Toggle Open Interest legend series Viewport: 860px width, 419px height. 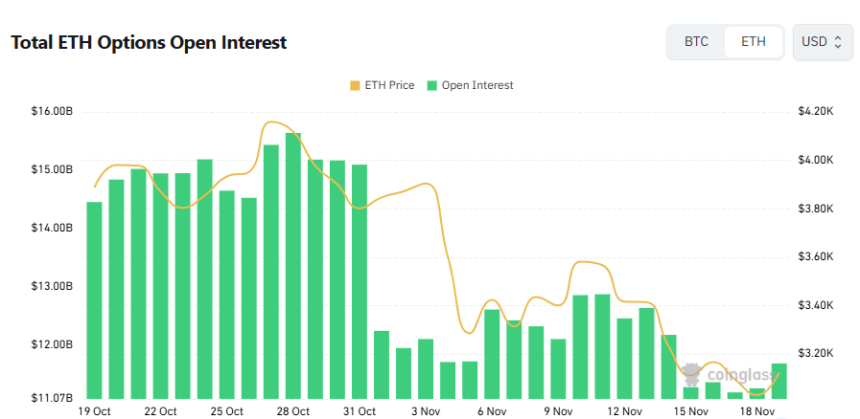coord(470,86)
